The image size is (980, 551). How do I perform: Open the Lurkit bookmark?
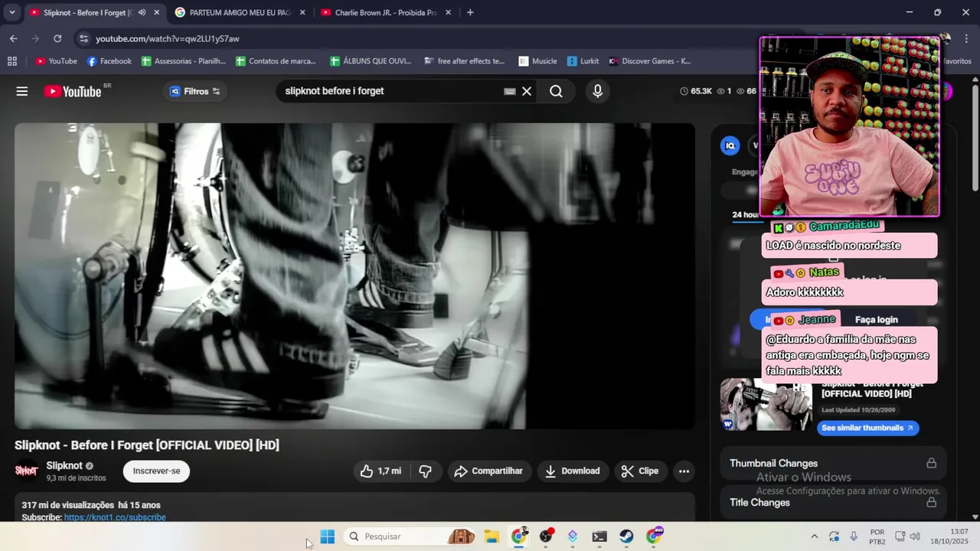(583, 61)
